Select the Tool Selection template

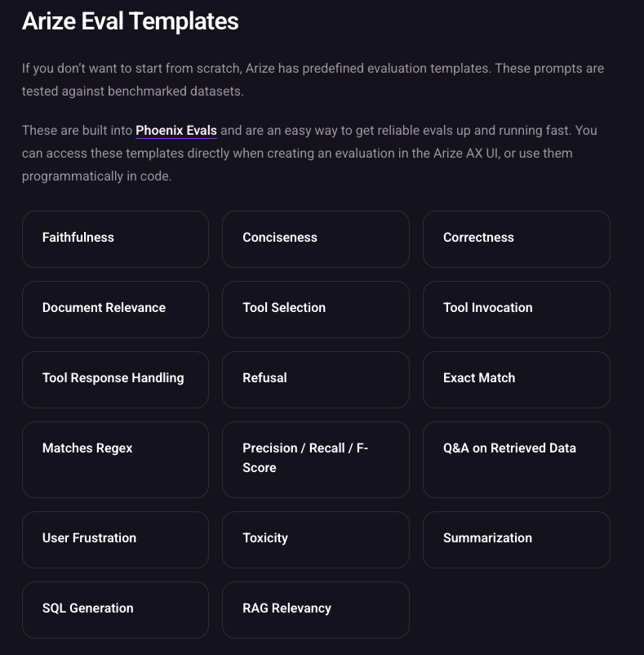click(315, 309)
